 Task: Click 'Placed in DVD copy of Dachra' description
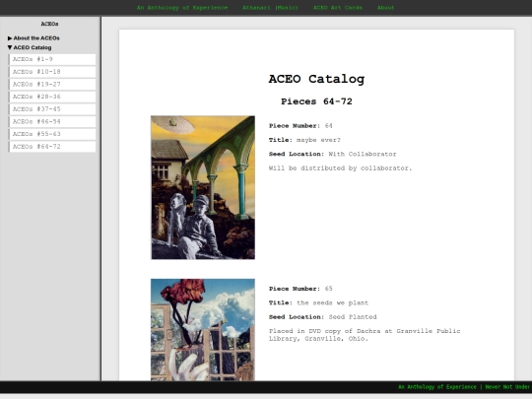pyautogui.click(x=365, y=335)
